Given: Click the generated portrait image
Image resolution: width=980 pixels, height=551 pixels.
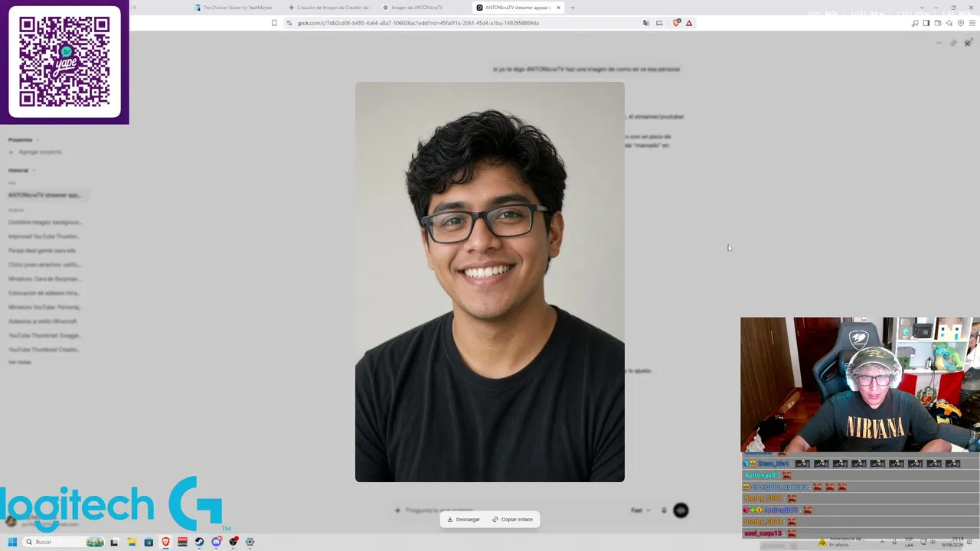Looking at the screenshot, I should coord(490,282).
